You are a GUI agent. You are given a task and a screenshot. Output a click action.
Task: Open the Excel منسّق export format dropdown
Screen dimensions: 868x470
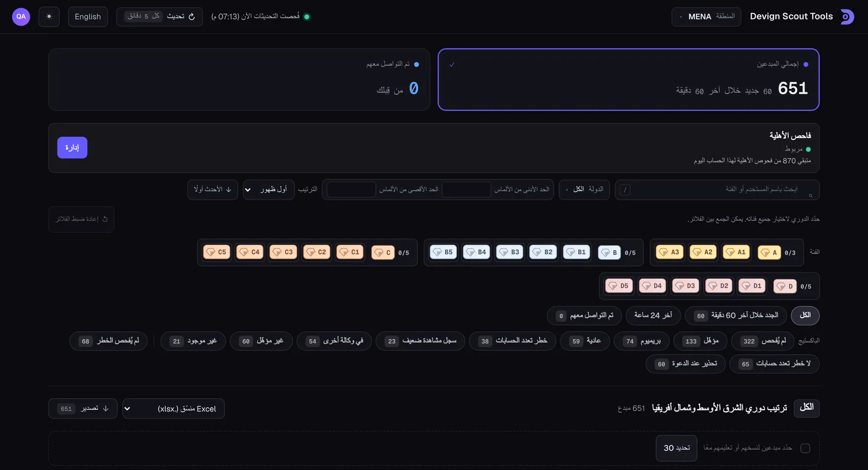(x=174, y=409)
